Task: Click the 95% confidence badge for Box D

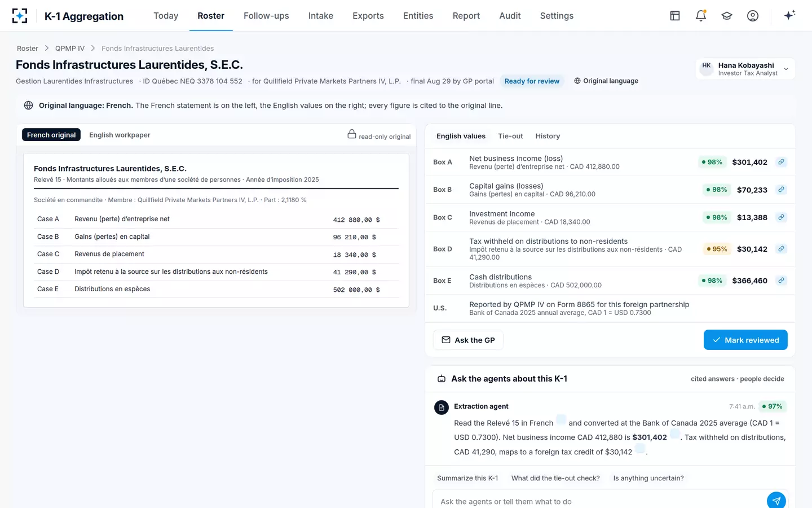Action: [x=717, y=249]
